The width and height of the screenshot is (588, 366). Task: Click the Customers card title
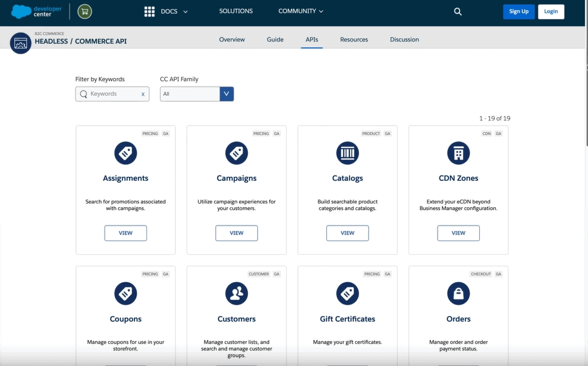click(237, 319)
